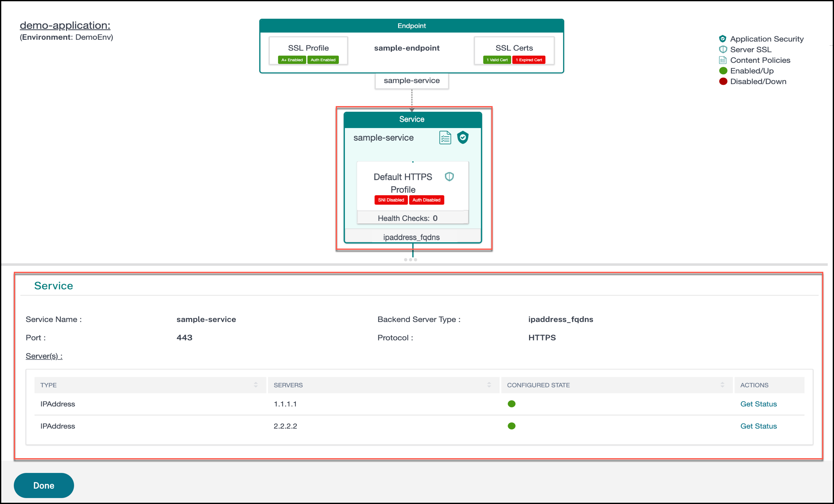834x504 pixels.
Task: Click the red Disabled/Down legend dot
Action: tap(723, 81)
